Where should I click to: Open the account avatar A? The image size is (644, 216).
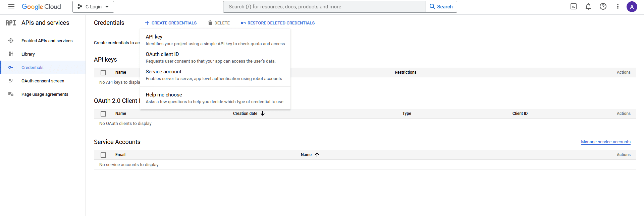[x=632, y=7]
